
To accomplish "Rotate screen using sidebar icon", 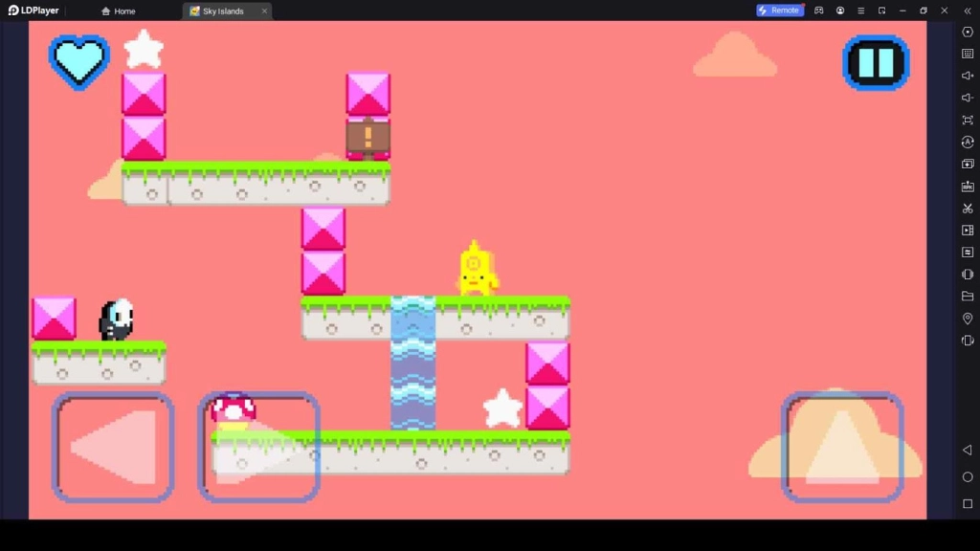I will pos(968,341).
